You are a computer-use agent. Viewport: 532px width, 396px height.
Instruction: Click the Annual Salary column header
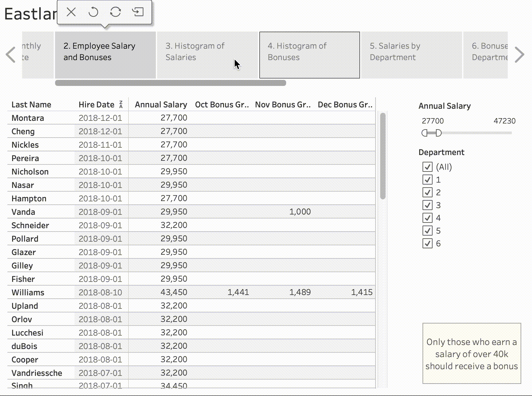tap(161, 105)
